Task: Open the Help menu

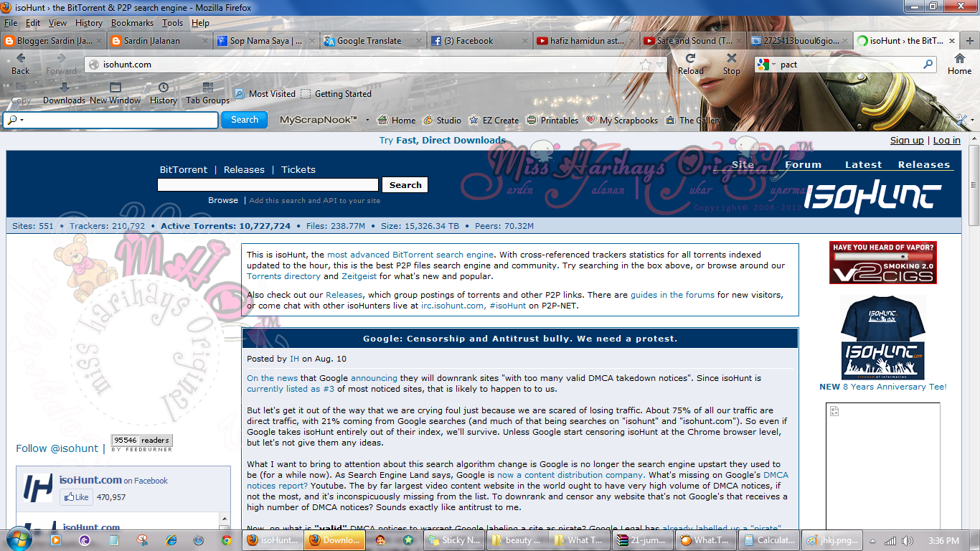Action: point(200,23)
